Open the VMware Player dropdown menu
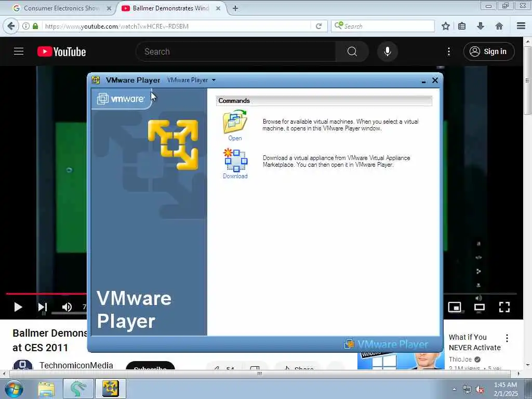 191,80
